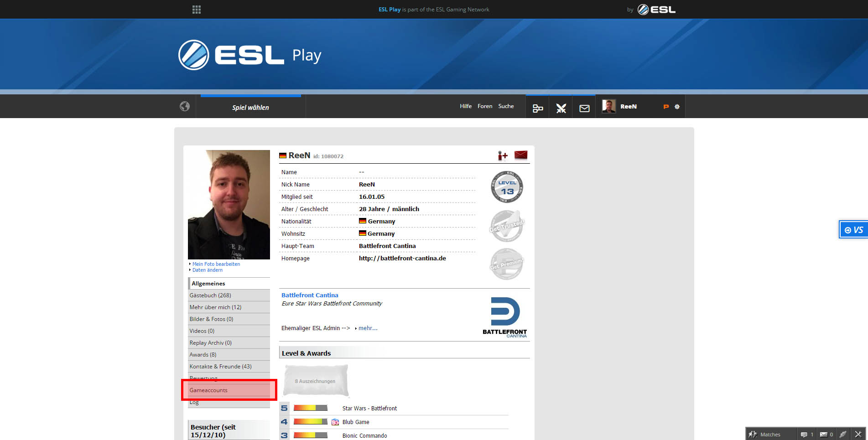The height and width of the screenshot is (440, 868).
Task: Select Allgemeines in the profile sidebar
Action: 229,283
